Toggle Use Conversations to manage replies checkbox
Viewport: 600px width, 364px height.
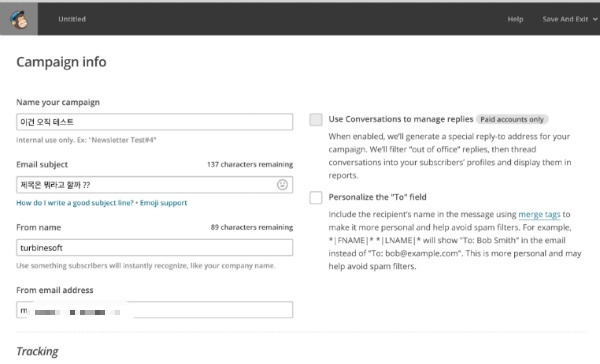click(x=316, y=119)
